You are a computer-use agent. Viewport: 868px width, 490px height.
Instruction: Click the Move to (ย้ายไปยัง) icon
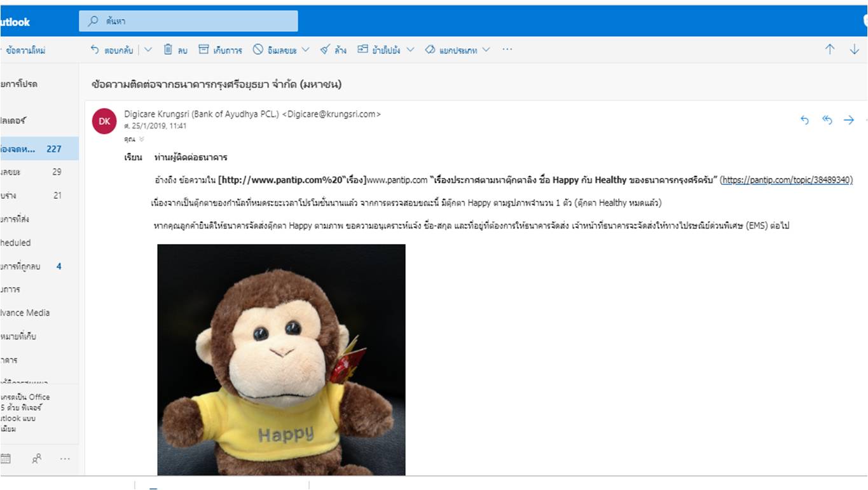click(x=362, y=50)
